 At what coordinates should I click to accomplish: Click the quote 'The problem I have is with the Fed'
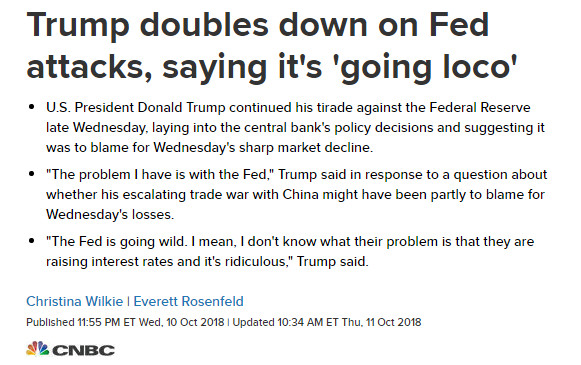[159, 174]
